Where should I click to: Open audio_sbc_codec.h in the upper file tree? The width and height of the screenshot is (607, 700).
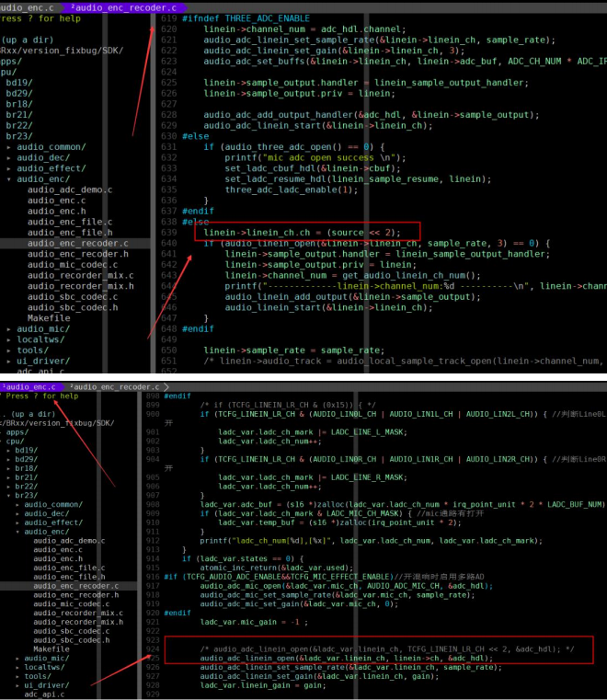point(73,307)
